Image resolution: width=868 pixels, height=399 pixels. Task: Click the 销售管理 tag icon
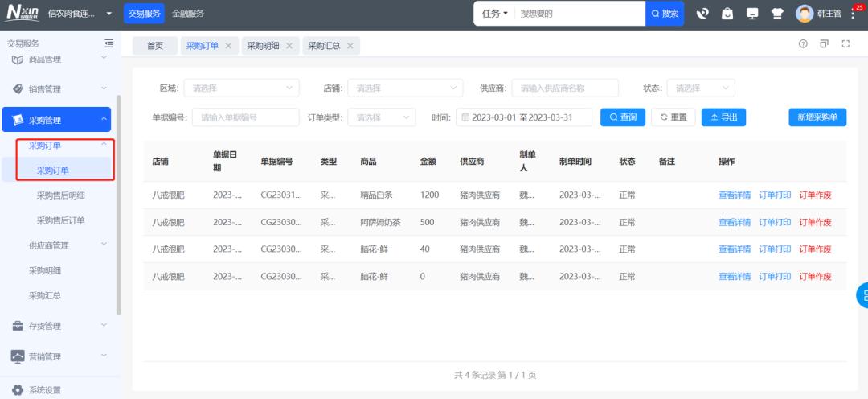17,88
